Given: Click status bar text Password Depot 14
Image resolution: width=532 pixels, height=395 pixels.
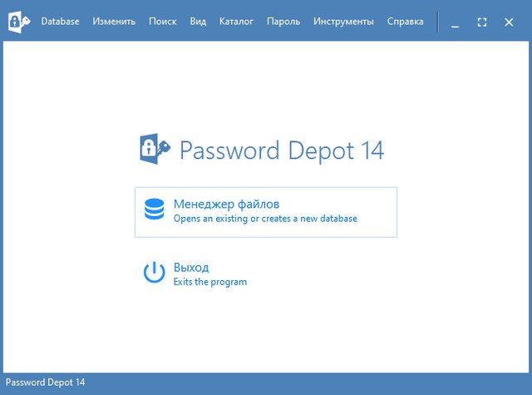Looking at the screenshot, I should pos(45,383).
